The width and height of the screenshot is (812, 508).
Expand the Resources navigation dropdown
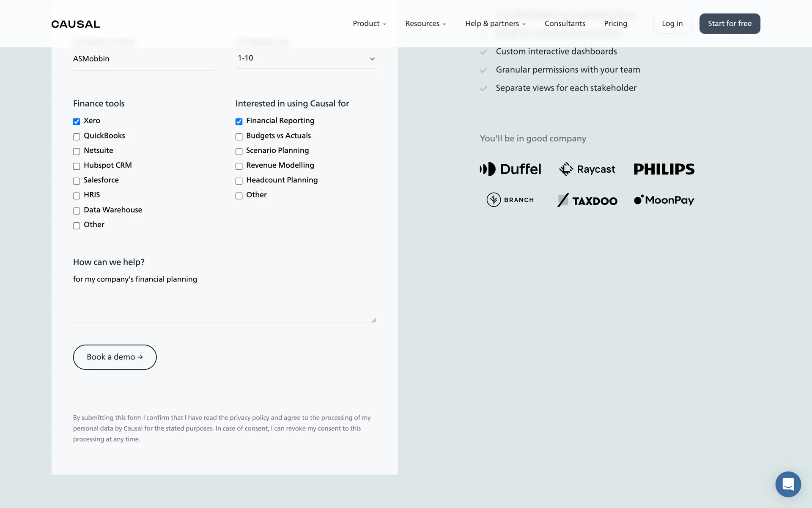pyautogui.click(x=425, y=24)
